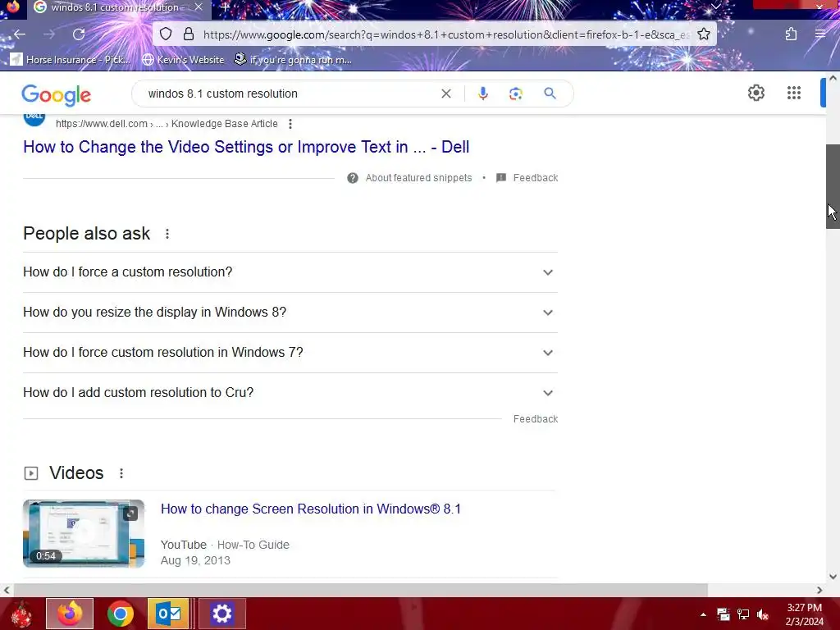
Task: Go forward with the forward arrow
Action: click(49, 34)
